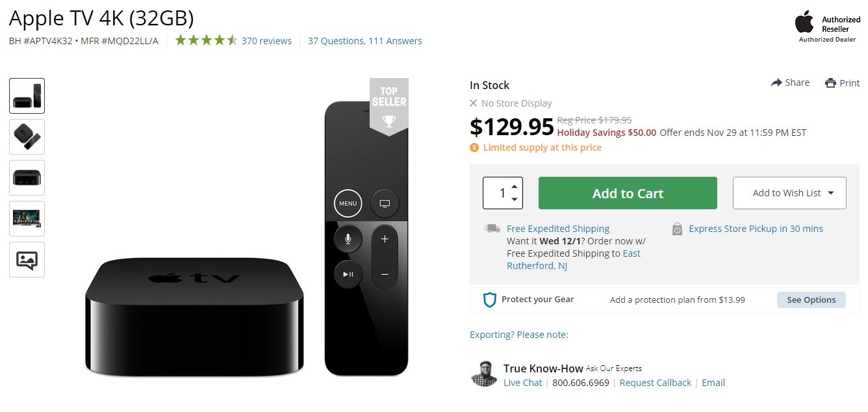Select the Apple TV rear ports thumbnail

coord(27,178)
